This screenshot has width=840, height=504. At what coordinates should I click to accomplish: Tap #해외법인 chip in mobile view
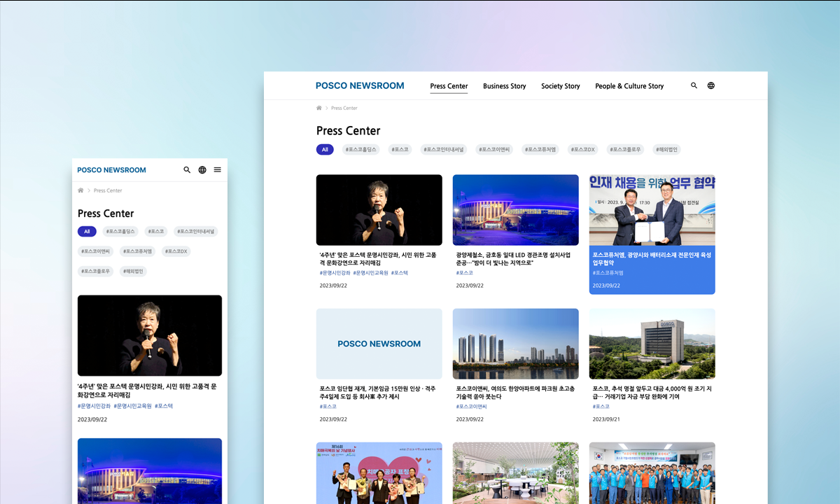pyautogui.click(x=133, y=271)
